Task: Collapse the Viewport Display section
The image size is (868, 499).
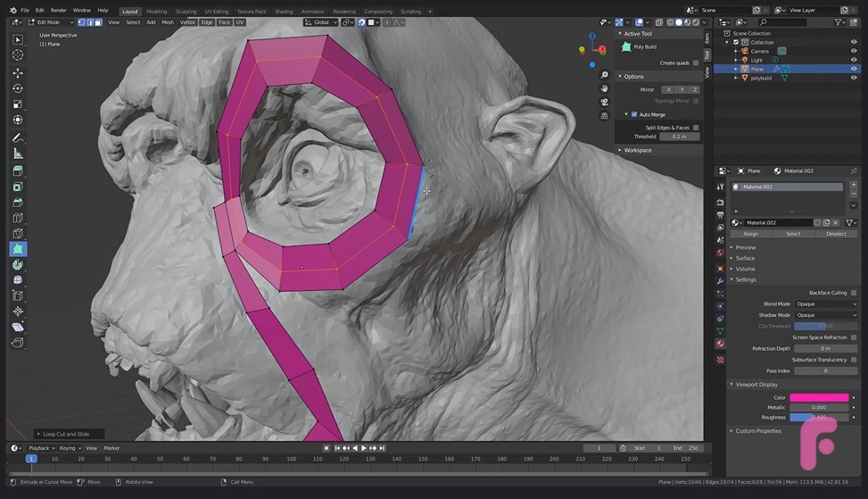Action: point(756,385)
